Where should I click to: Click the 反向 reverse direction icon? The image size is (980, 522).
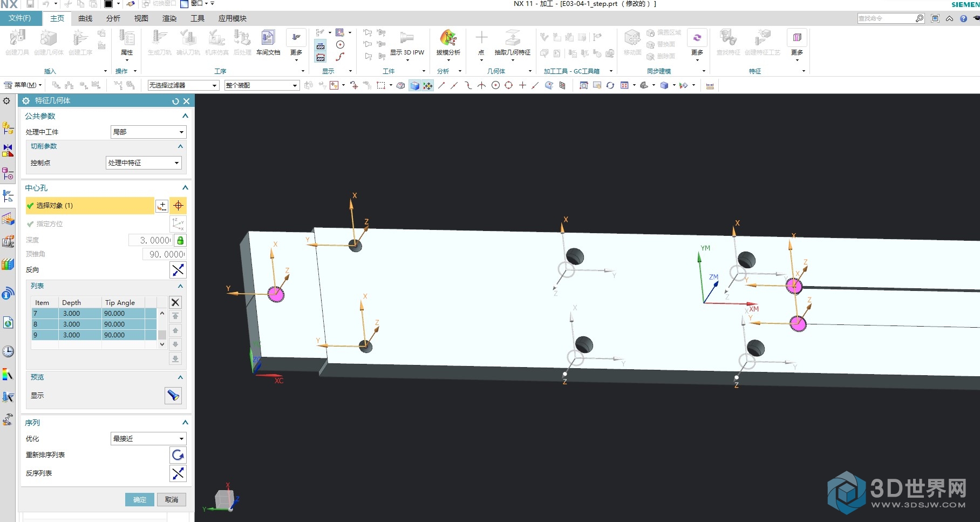click(178, 270)
